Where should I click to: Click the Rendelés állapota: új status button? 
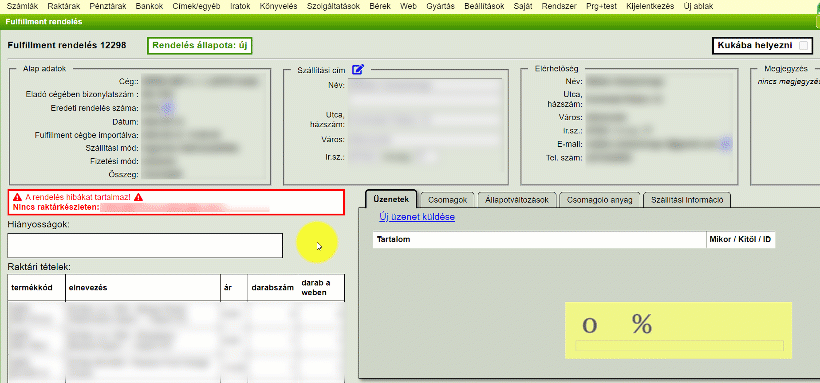coord(199,46)
